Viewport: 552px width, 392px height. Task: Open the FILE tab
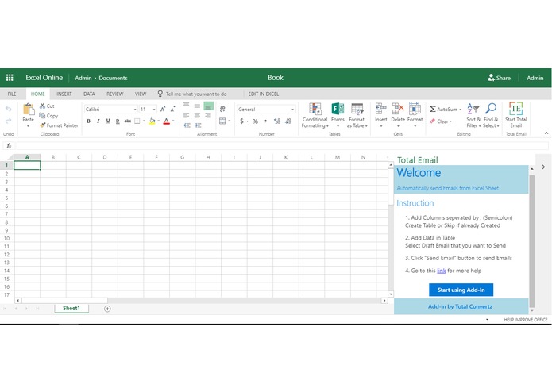(x=12, y=94)
